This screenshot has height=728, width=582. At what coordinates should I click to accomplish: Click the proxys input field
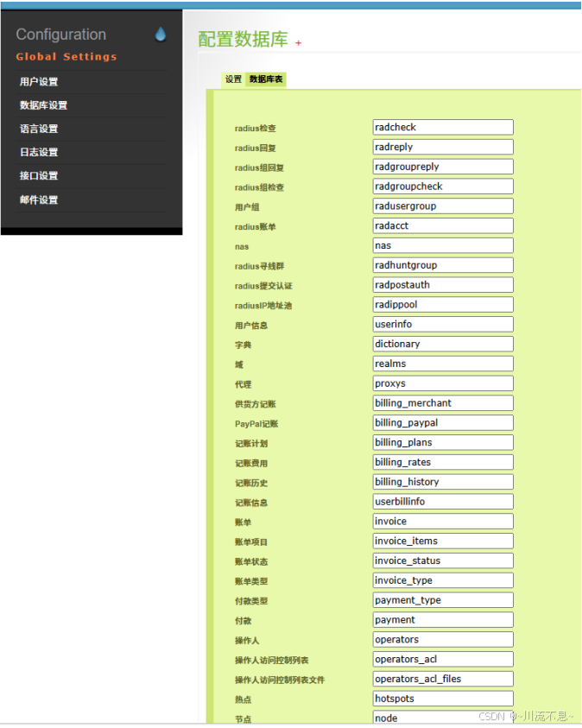pos(443,383)
